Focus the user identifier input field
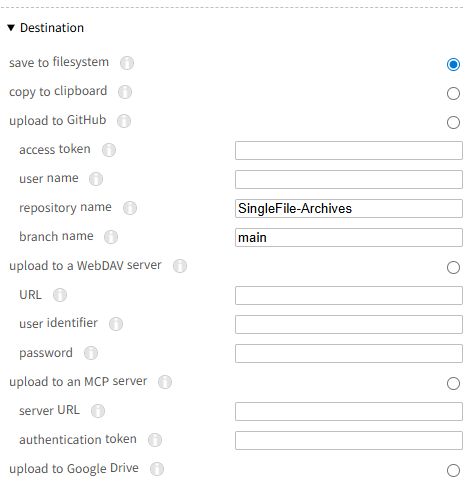 pos(349,324)
